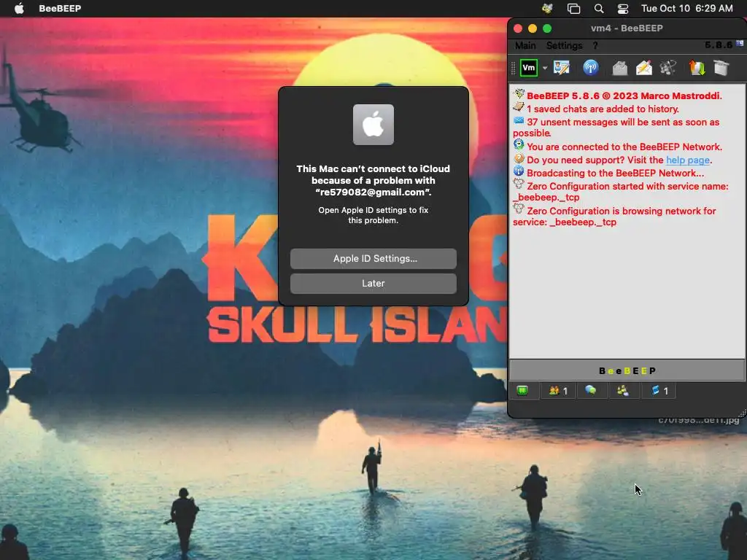Open the file transfer arrows icon

(697, 68)
